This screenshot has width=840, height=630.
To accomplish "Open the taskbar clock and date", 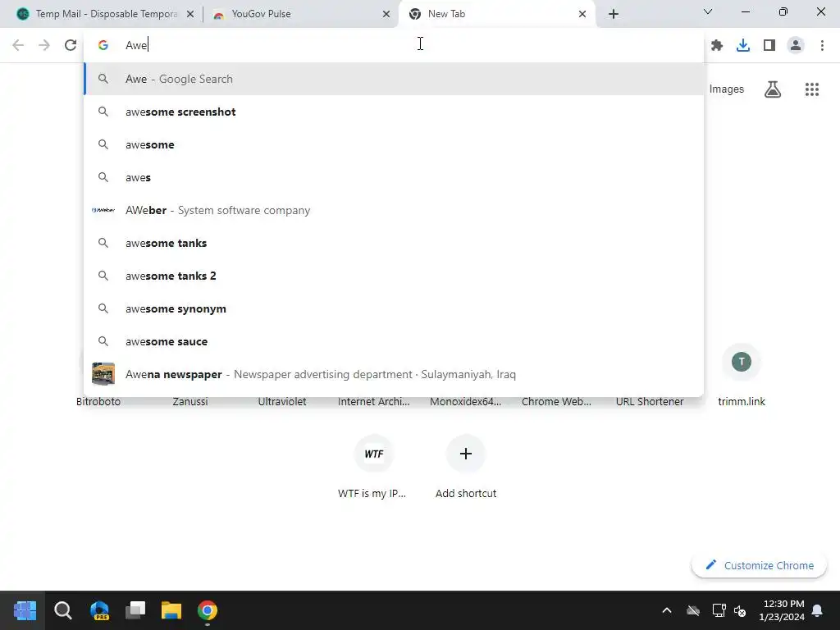I will [782, 610].
